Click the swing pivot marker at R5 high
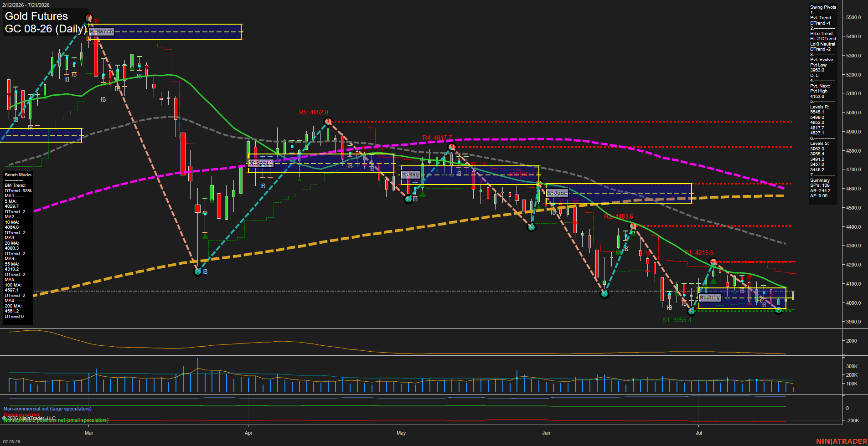The width and height of the screenshot is (868, 446). click(x=328, y=121)
